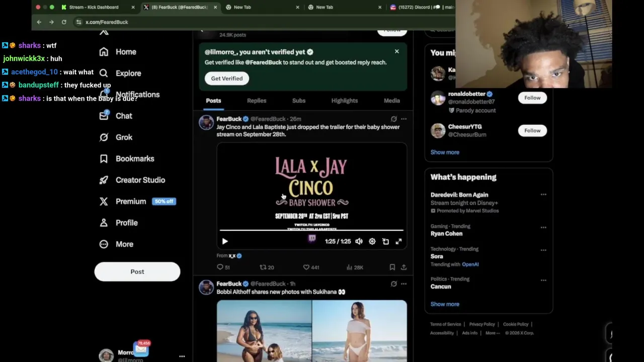
Task: Toggle picture-in-picture on video
Action: (385, 241)
